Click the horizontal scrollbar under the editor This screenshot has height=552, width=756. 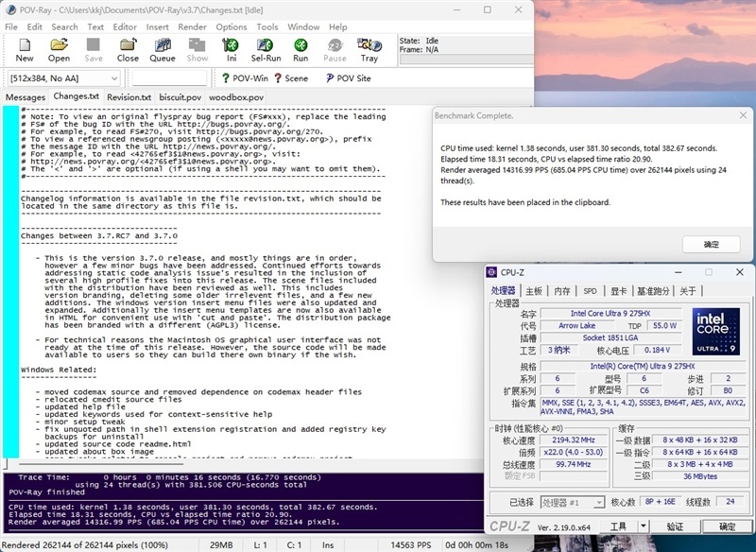click(x=101, y=464)
